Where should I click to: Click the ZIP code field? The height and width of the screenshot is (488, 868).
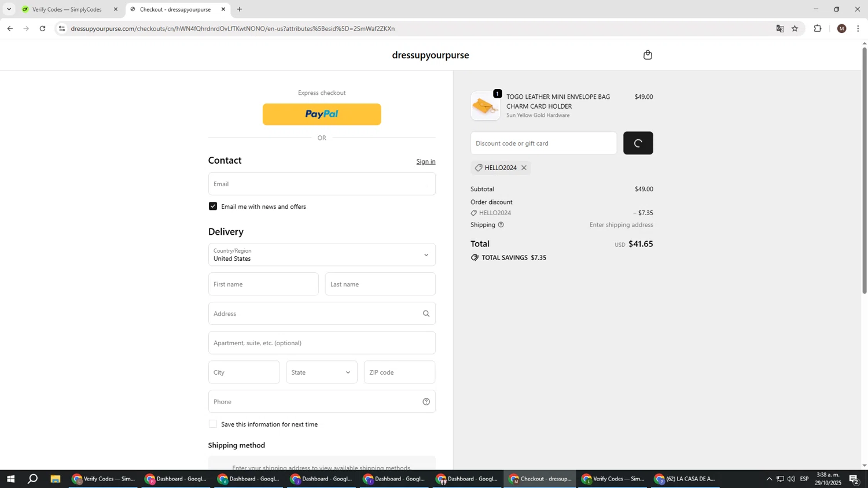coord(399,372)
